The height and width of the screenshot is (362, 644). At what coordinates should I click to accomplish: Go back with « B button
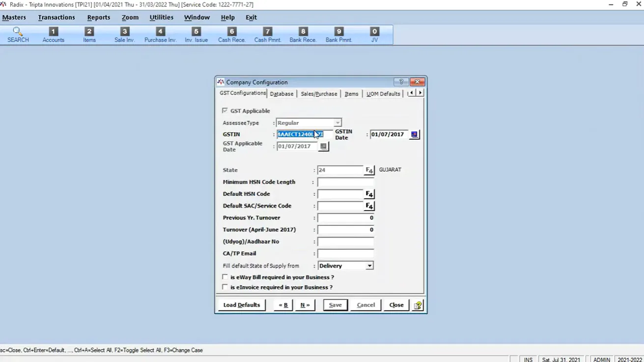point(283,305)
